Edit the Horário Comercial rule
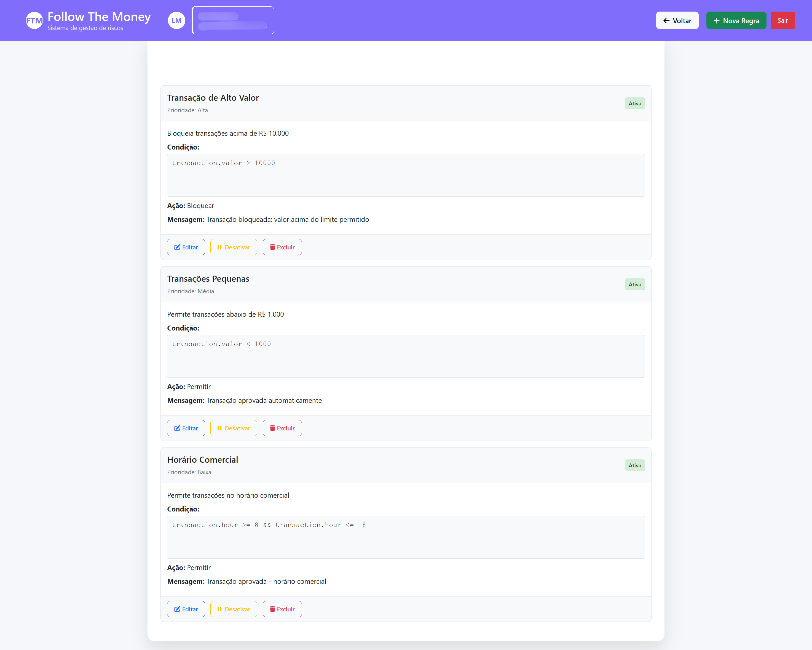Screen dimensions: 812x650 click(186, 609)
